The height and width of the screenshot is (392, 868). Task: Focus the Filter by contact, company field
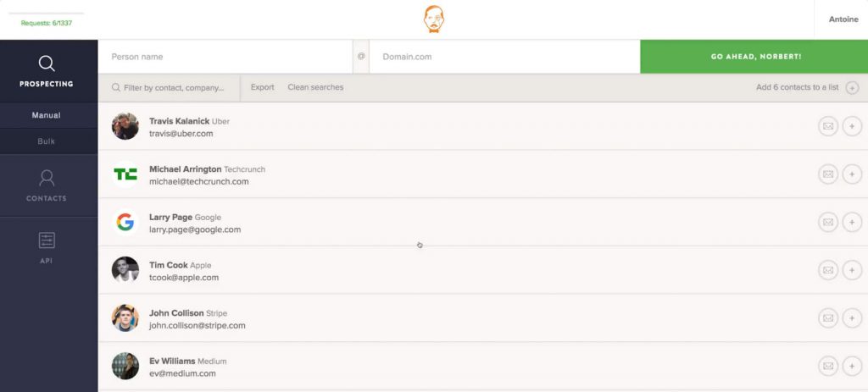(170, 88)
